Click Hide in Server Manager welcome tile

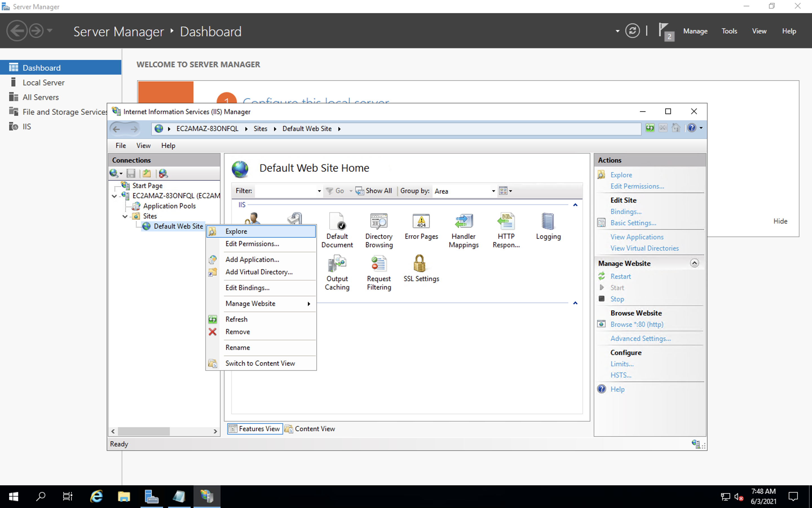point(780,221)
